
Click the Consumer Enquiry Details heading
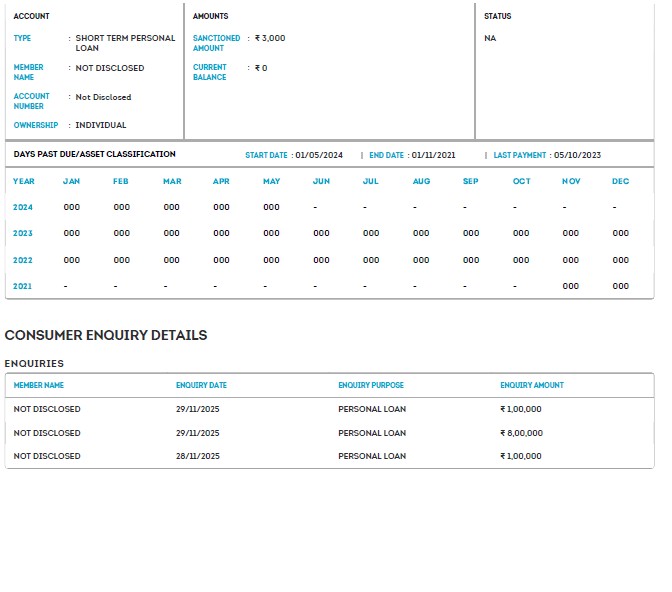pos(106,335)
